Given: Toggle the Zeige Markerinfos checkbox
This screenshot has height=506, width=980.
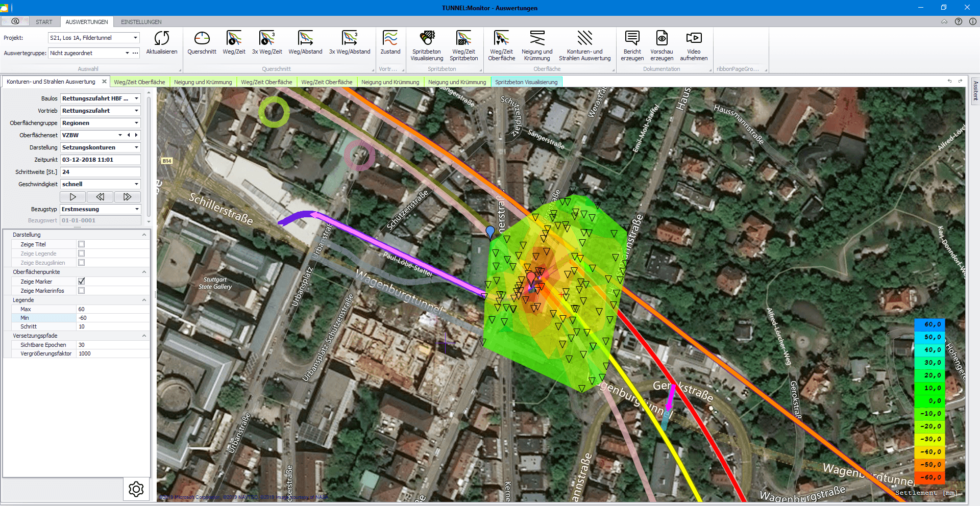Looking at the screenshot, I should [82, 291].
